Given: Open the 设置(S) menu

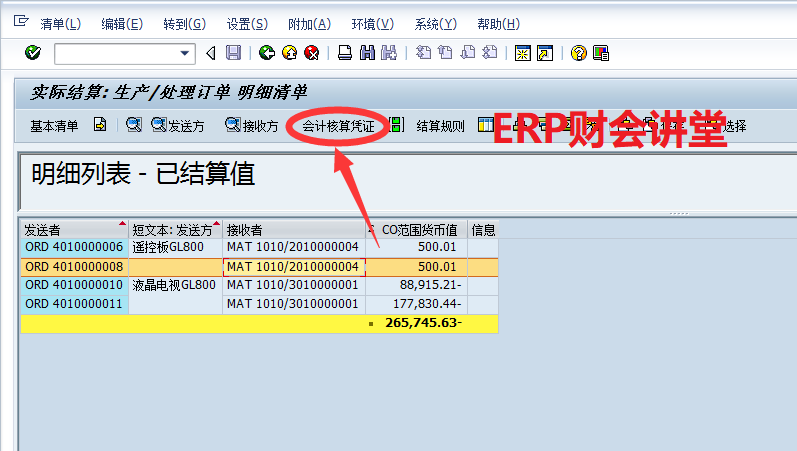Looking at the screenshot, I should 246,24.
